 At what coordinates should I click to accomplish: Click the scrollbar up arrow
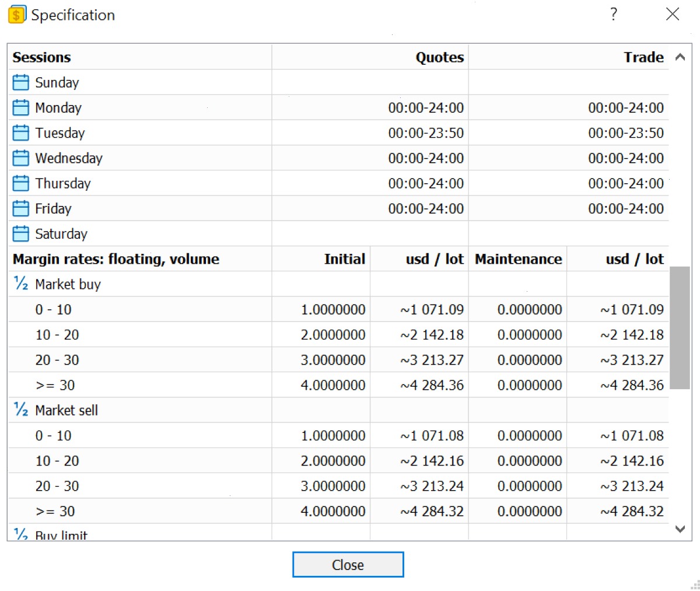coord(680,57)
